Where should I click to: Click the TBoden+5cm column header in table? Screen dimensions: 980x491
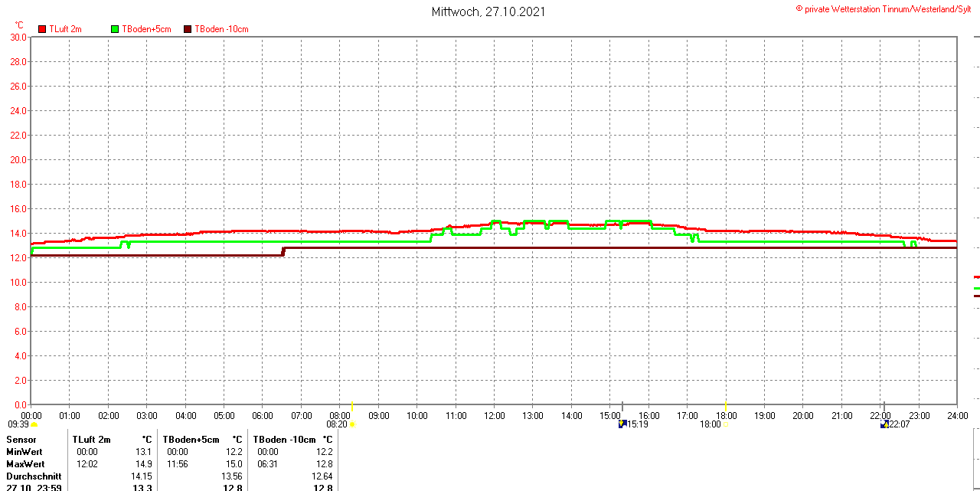(x=191, y=440)
